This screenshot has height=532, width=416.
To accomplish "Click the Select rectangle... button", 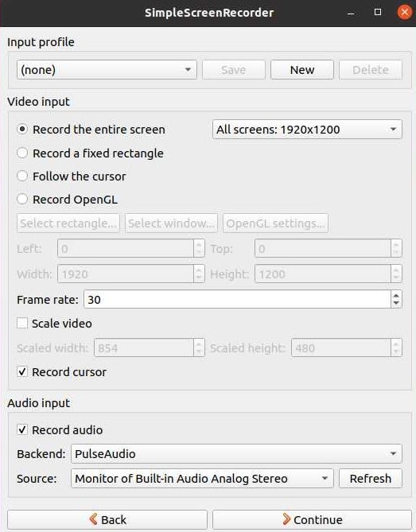I will pyautogui.click(x=68, y=223).
